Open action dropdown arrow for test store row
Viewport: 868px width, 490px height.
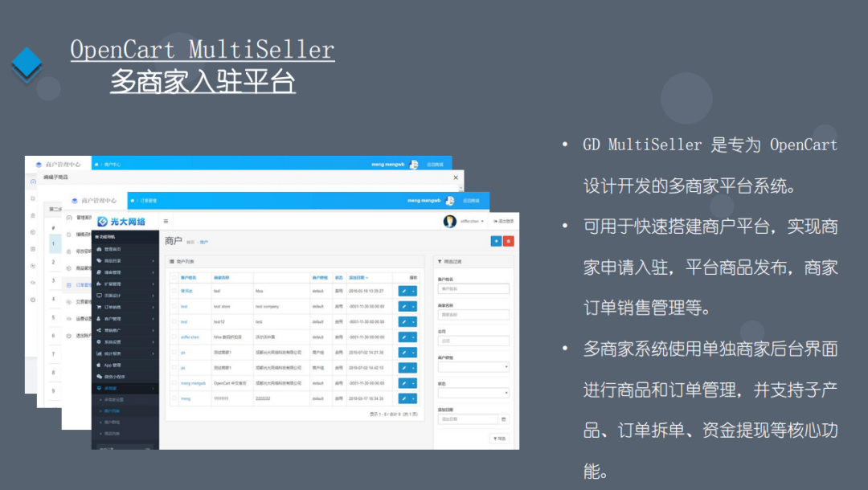[x=414, y=306]
